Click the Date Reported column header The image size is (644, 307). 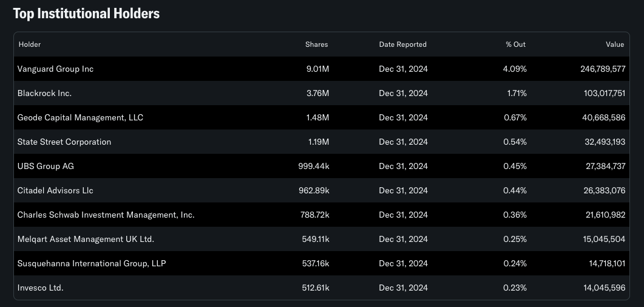[x=403, y=44]
